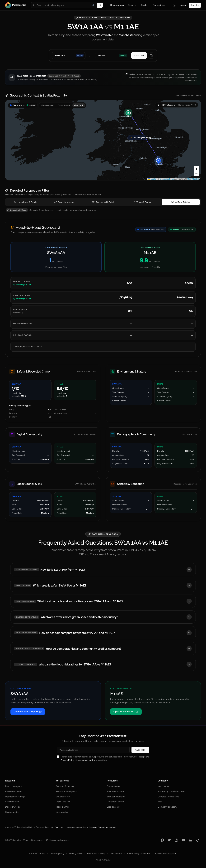This screenshot has height=868, width=206.
Task: Open the Guides menu
Action: pos(144,5)
